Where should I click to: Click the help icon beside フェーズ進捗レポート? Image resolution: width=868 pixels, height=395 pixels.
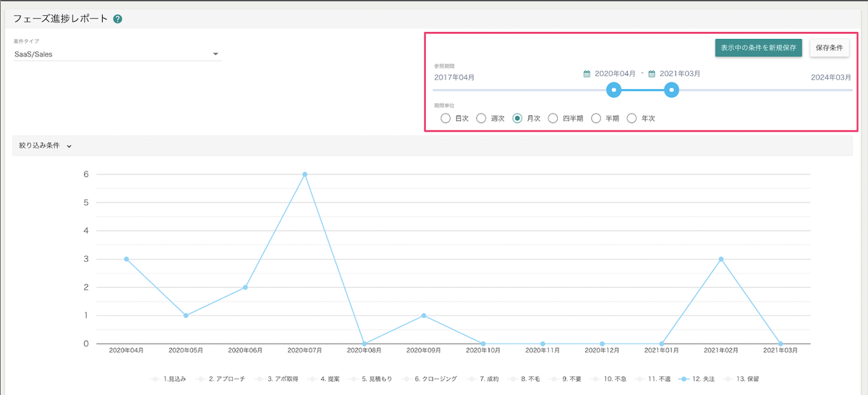(x=118, y=19)
